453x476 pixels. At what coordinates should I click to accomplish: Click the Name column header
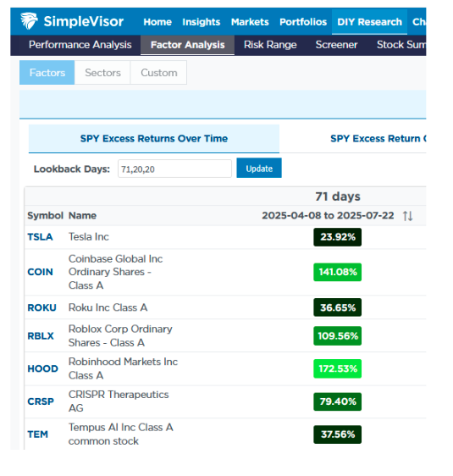tap(82, 215)
